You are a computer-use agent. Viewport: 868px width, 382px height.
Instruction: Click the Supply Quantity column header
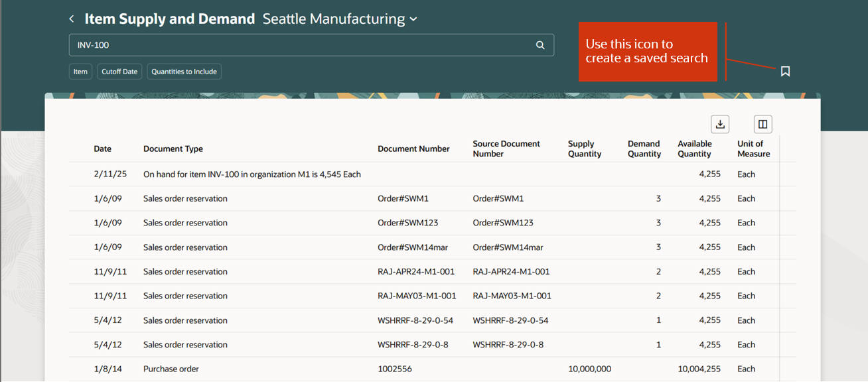pos(584,149)
